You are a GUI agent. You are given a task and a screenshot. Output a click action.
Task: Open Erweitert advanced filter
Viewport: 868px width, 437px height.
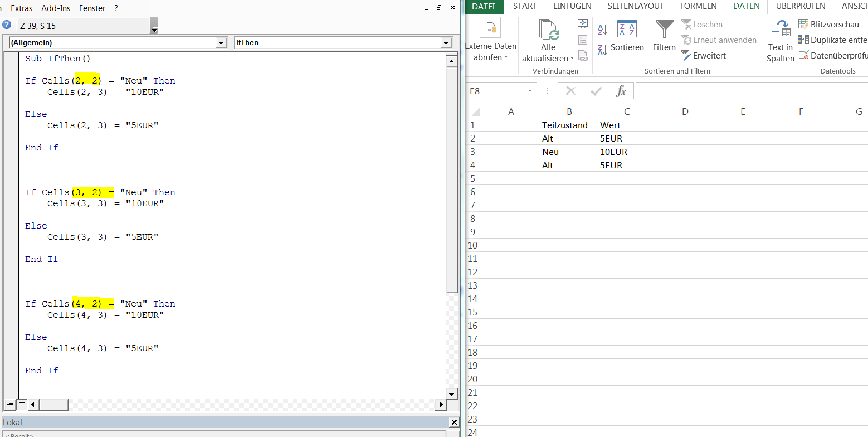704,56
